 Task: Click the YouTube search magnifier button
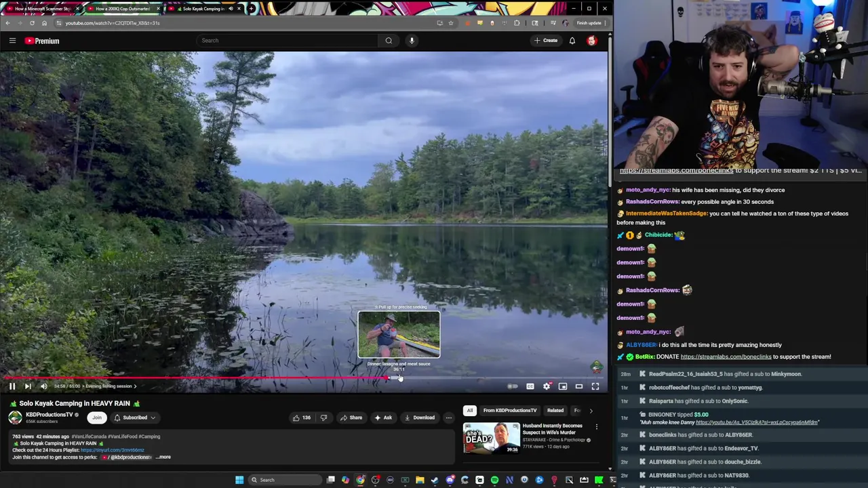click(389, 41)
